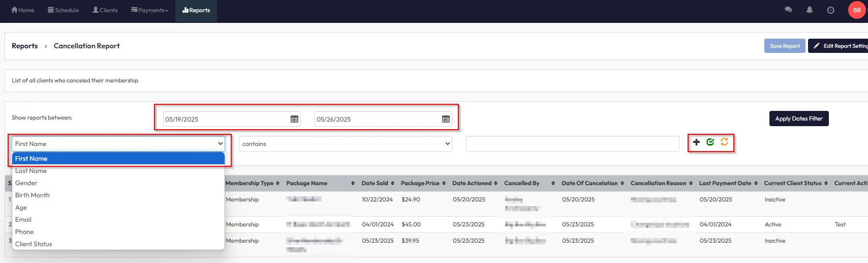The height and width of the screenshot is (263, 868).
Task: Open calendar picker for end date 05/26/2025
Action: (x=446, y=119)
